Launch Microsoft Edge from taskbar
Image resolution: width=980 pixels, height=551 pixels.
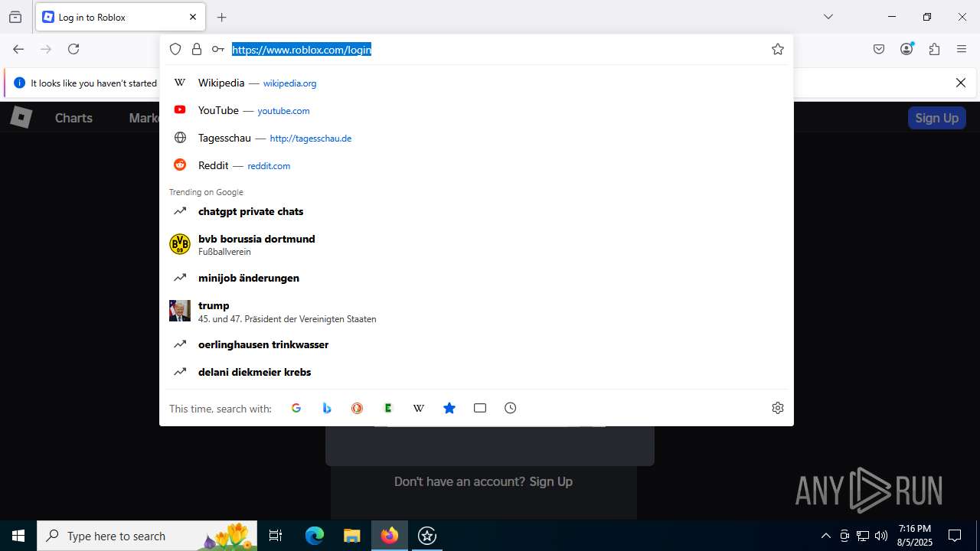point(315,536)
